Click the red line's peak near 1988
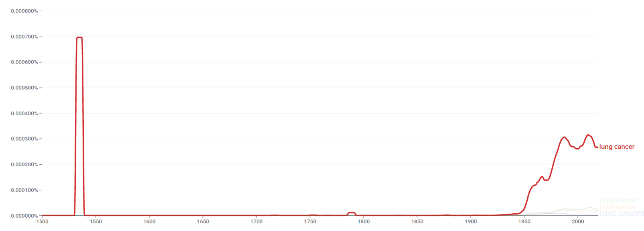 click(564, 137)
